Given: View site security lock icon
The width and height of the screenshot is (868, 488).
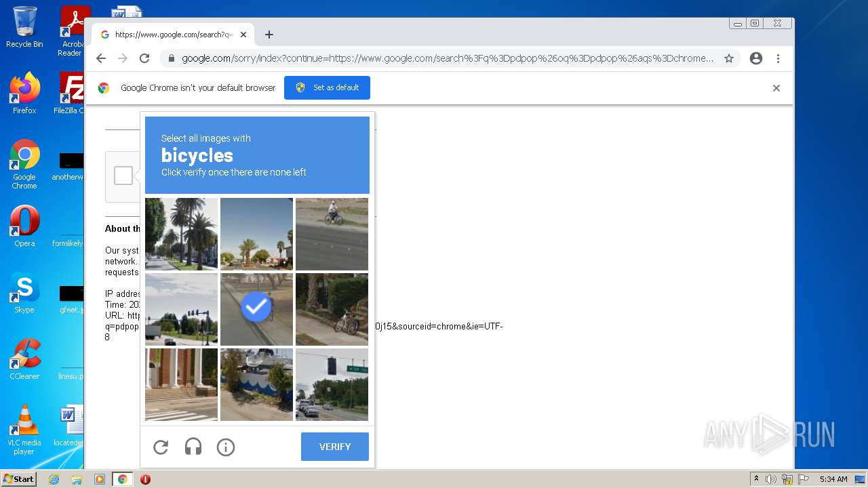Looking at the screenshot, I should [172, 58].
